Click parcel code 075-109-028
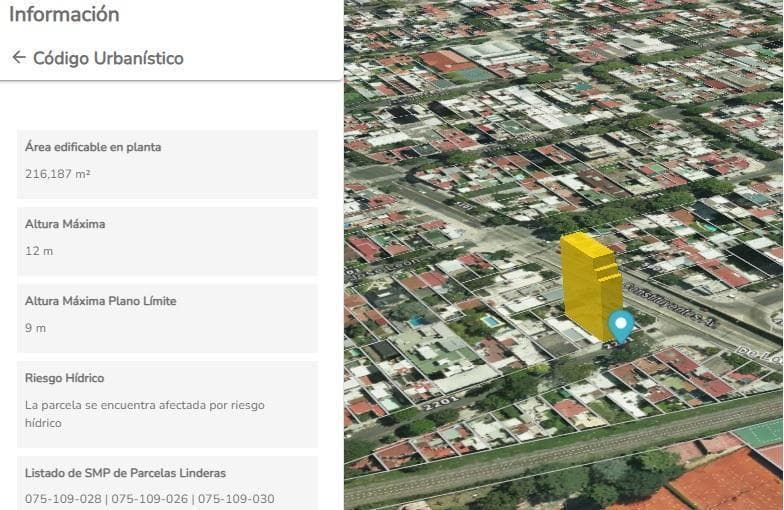Image resolution: width=784 pixels, height=510 pixels. pos(63,499)
